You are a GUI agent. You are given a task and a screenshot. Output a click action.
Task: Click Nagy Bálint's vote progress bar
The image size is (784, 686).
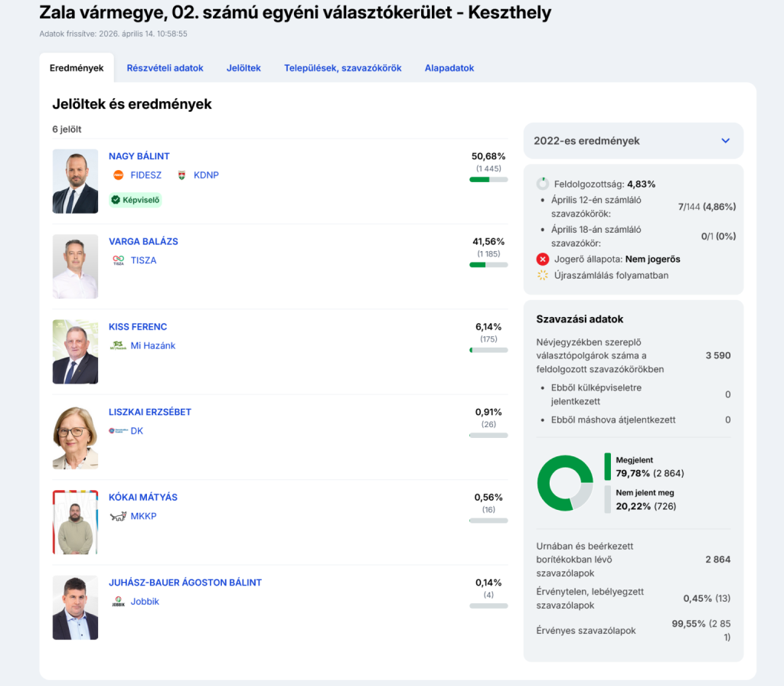coord(488,179)
